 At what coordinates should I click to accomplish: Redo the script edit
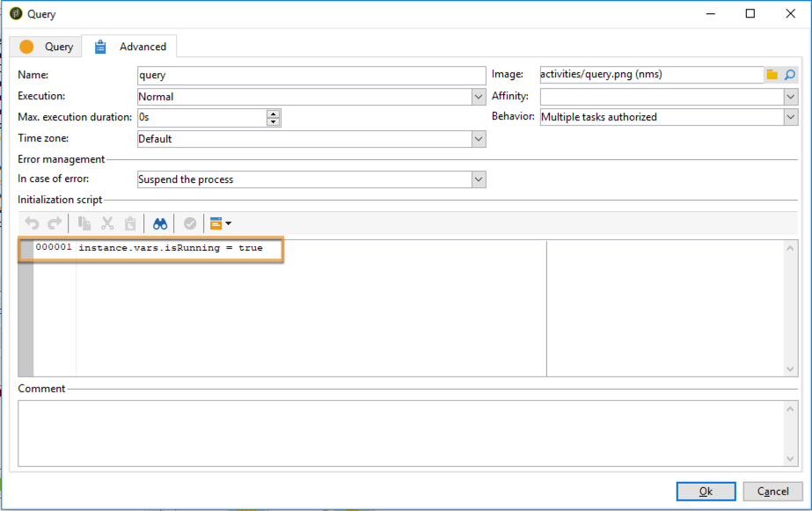pos(55,223)
